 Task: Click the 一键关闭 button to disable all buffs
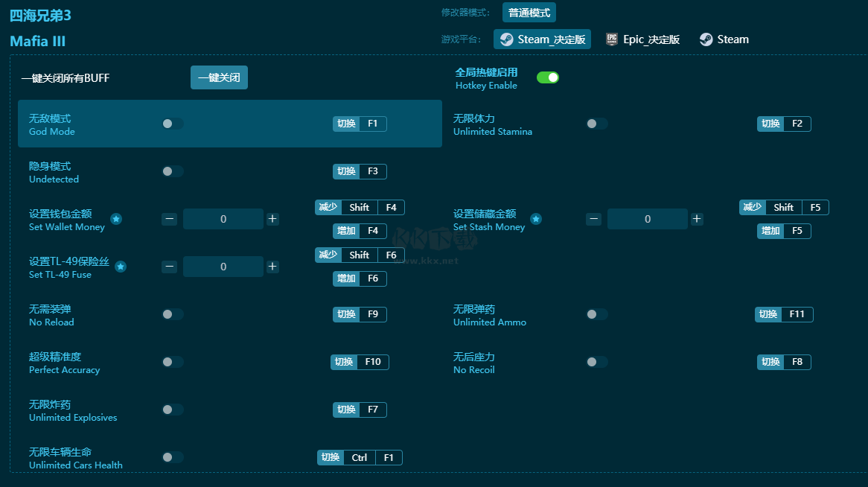(219, 77)
